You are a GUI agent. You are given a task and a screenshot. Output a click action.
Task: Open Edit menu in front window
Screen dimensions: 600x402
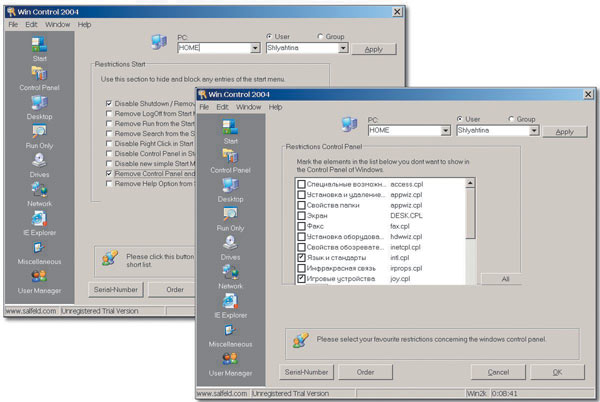click(x=222, y=107)
